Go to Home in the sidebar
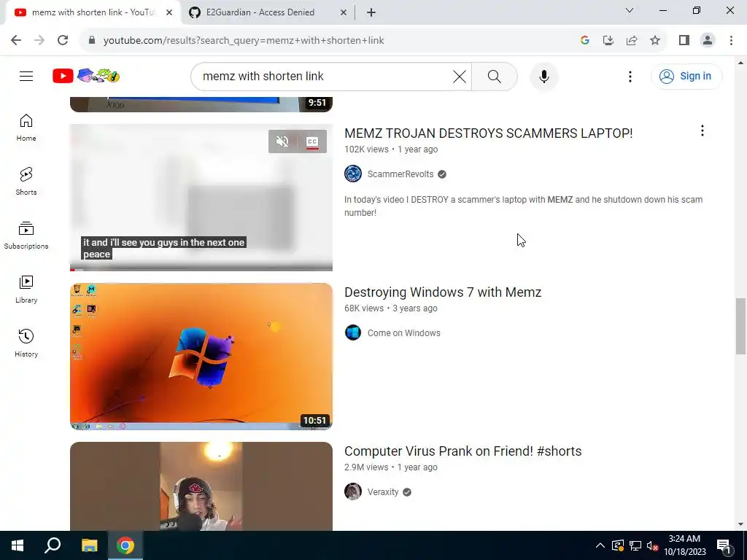747x560 pixels. point(26,128)
